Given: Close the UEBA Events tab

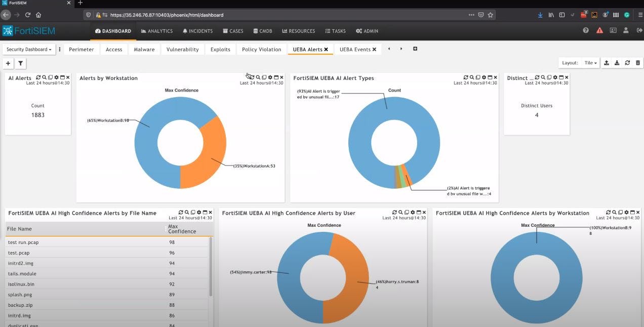Looking at the screenshot, I should pos(375,49).
